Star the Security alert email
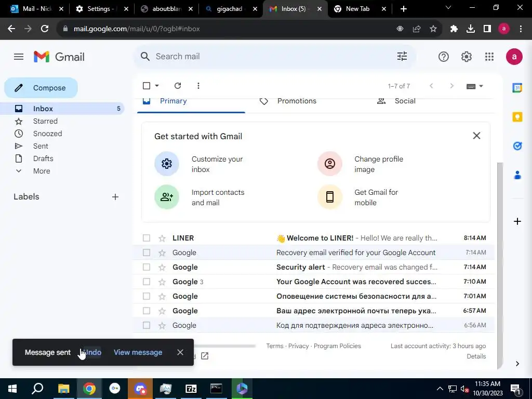Viewport: 532px width, 399px height. click(x=162, y=268)
